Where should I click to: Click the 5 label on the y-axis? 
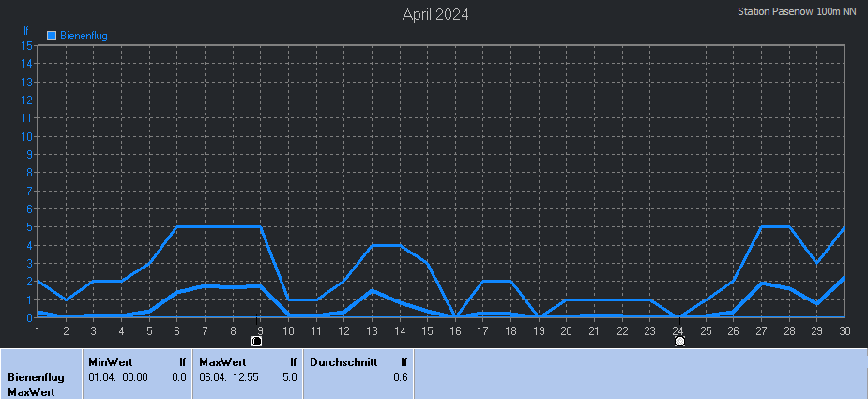pos(29,227)
